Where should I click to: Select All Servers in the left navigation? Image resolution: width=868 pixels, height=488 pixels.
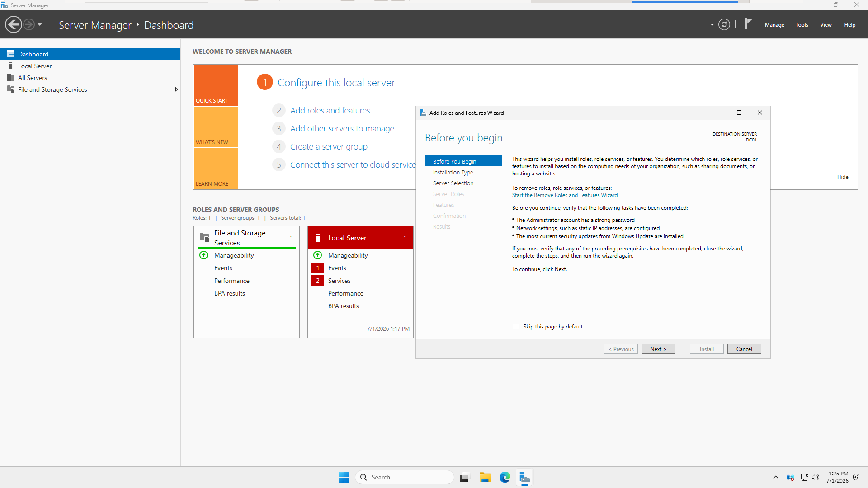90,78
